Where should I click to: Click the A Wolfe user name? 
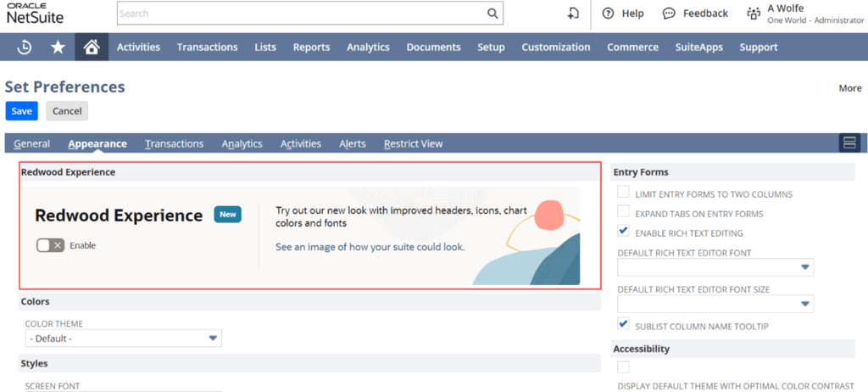coord(786,8)
